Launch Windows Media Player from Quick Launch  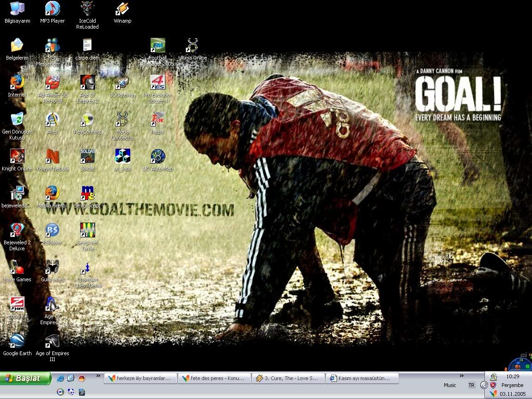pyautogui.click(x=60, y=392)
